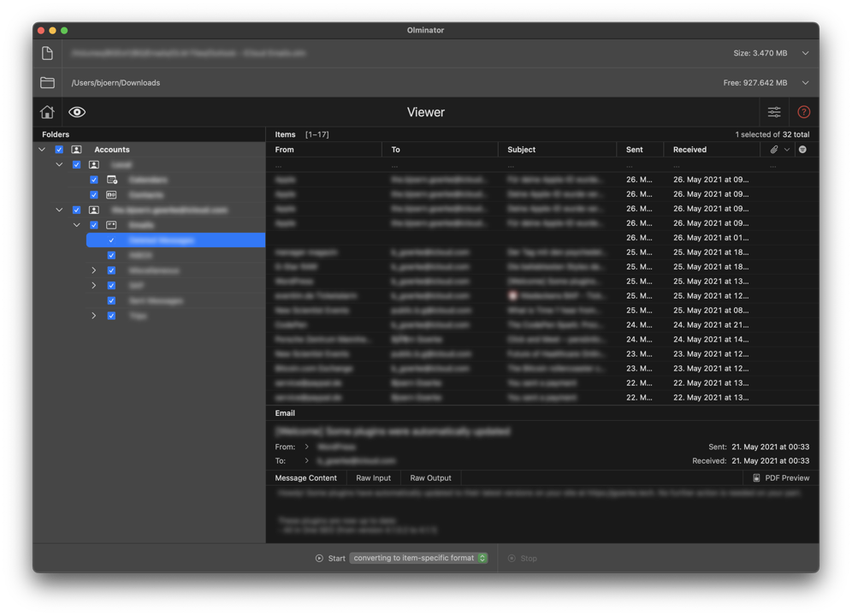Go to the Home screen icon
The height and width of the screenshot is (616, 852).
[47, 112]
